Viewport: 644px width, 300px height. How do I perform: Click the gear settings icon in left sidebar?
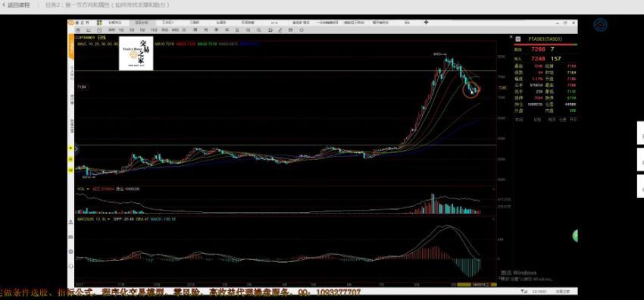(70, 252)
